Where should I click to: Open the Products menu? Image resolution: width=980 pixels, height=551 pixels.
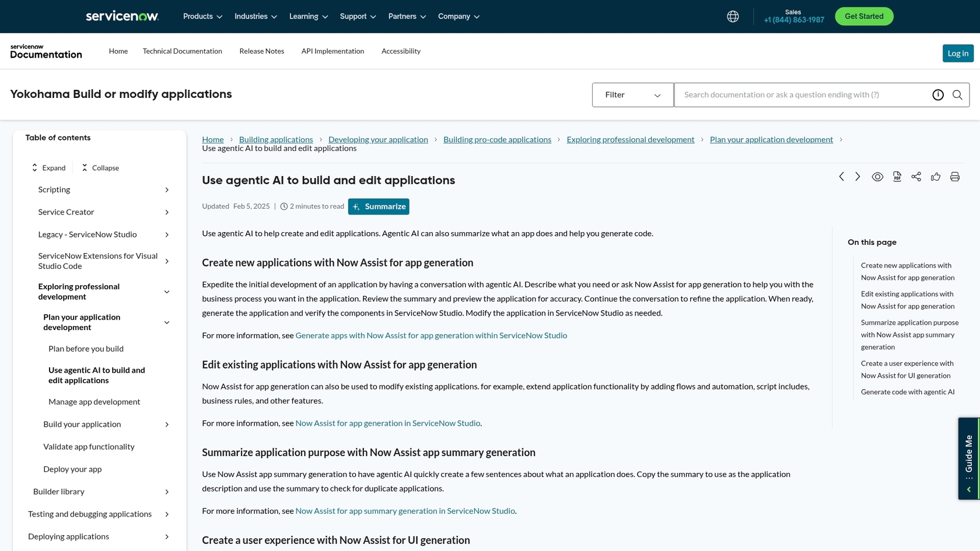[x=202, y=16]
